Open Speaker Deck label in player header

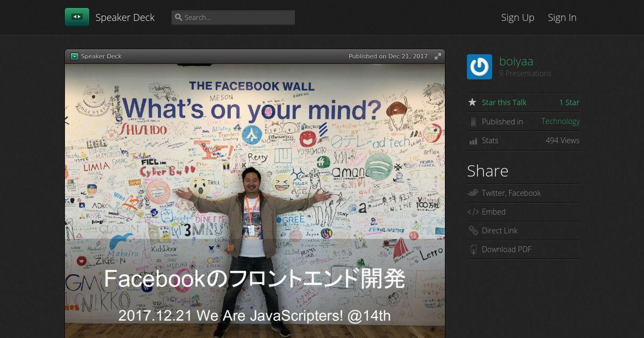tap(101, 56)
